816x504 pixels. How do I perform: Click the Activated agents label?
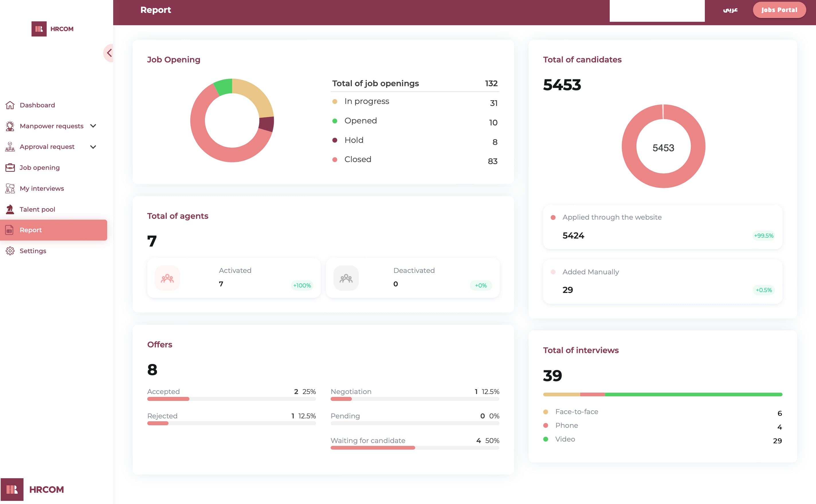235,271
